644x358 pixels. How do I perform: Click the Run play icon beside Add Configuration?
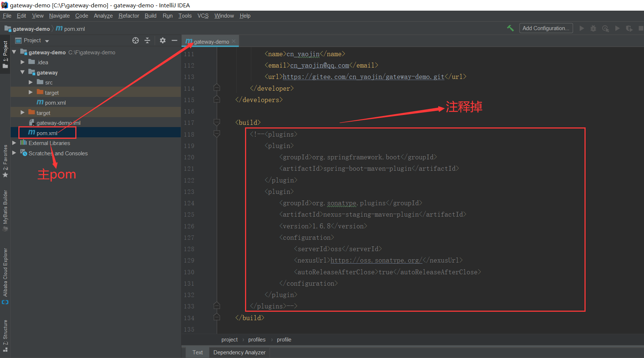(x=582, y=28)
